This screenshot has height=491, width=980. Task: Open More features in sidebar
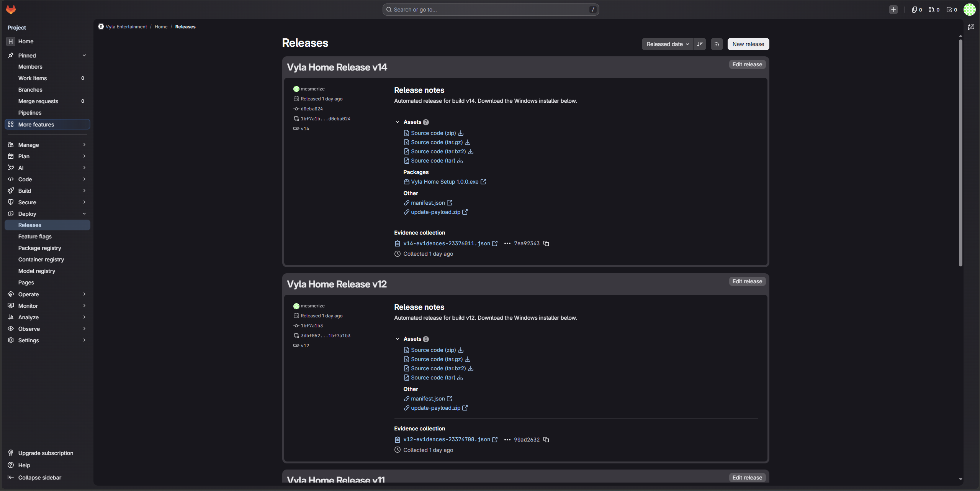[x=47, y=125]
